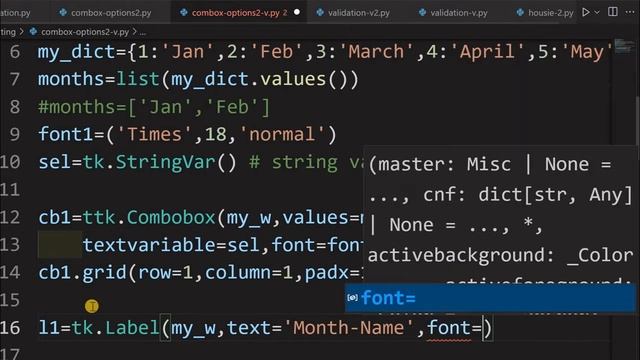Click textvariable=sel in line 13

click(171, 245)
